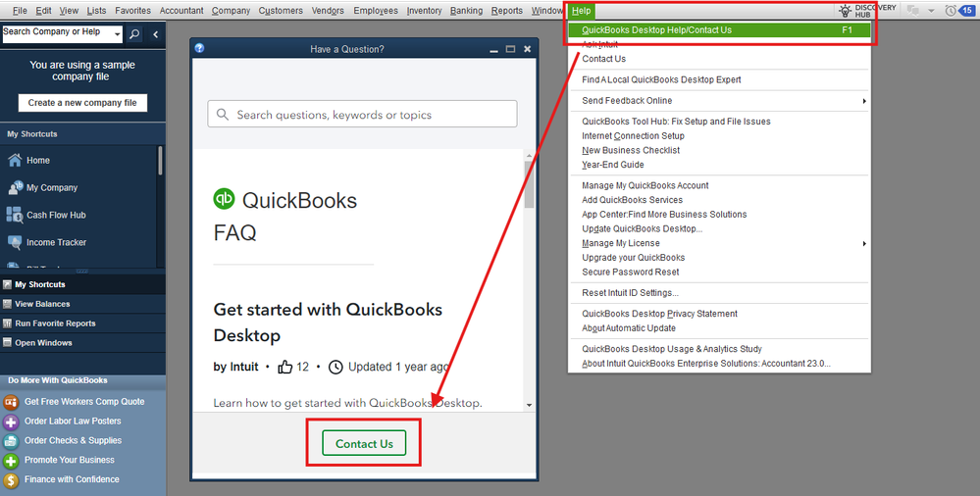Open the Reports menu
The image size is (980, 496).
click(507, 11)
